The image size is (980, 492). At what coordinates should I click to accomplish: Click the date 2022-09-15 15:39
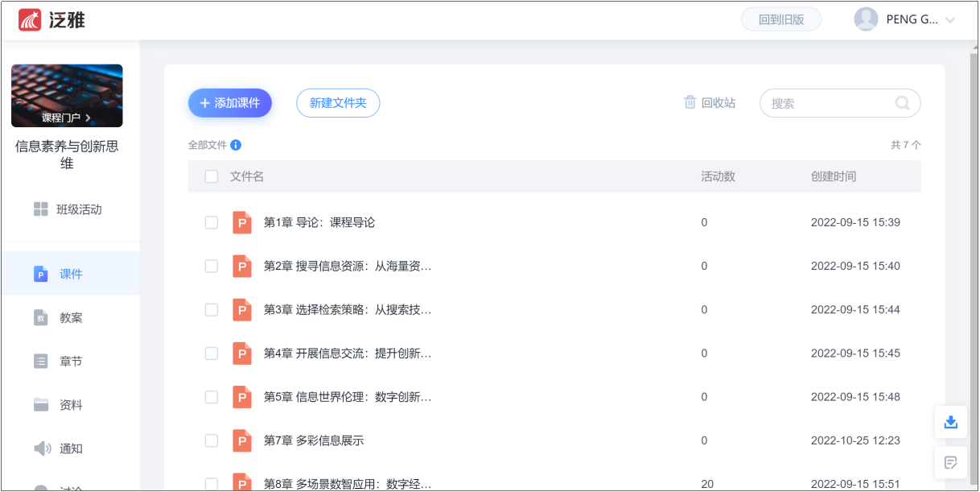tap(855, 222)
